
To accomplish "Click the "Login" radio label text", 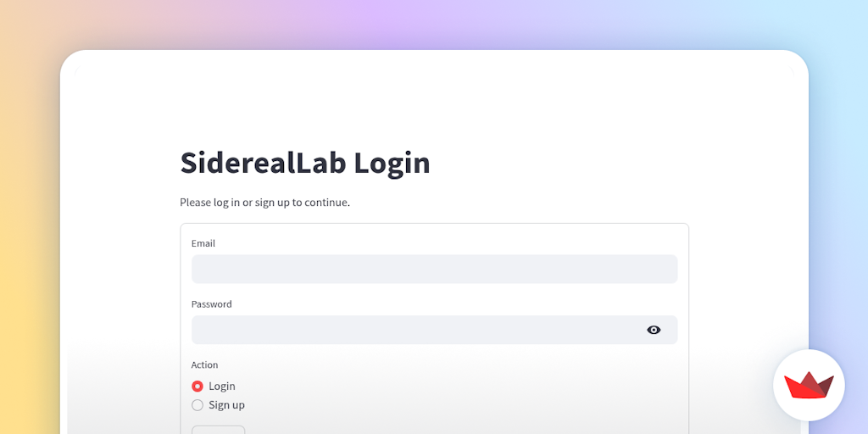I will (x=222, y=387).
